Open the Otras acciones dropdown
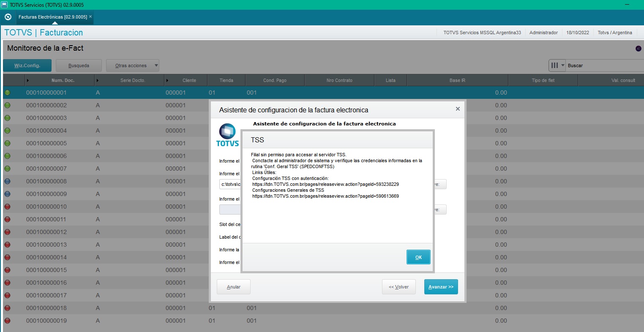644x332 pixels. (x=132, y=65)
